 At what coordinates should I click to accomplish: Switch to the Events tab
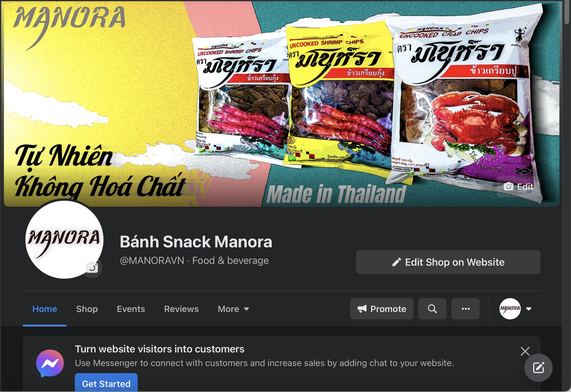(131, 309)
